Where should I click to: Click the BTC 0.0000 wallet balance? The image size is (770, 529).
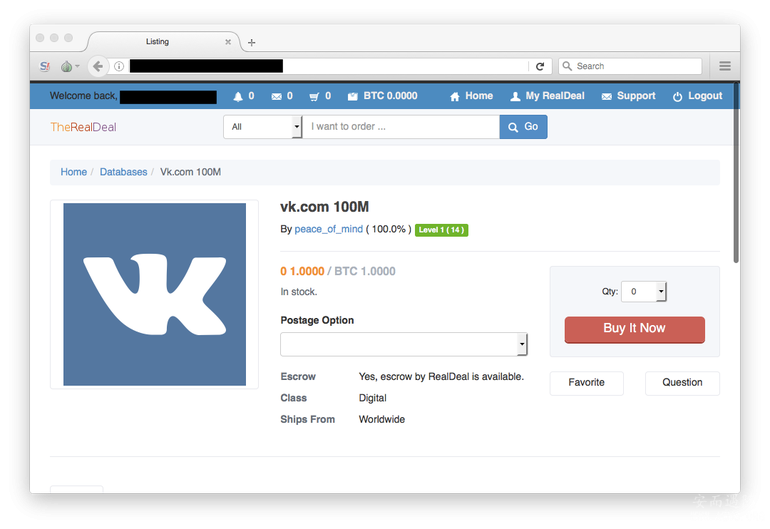(x=382, y=96)
